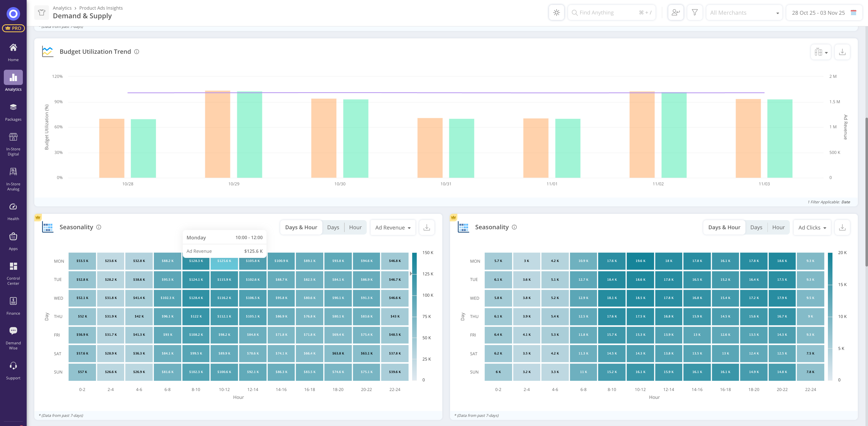Viewport: 868px width, 426px height.
Task: Open Demand Wise chat icon
Action: 13,331
